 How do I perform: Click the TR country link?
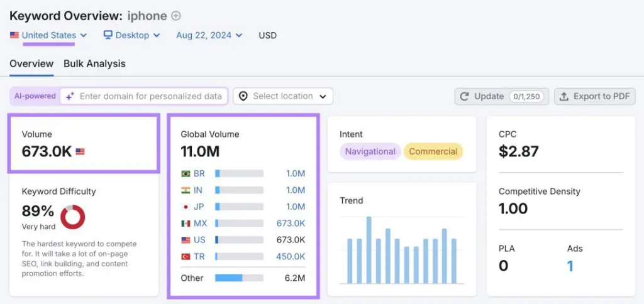(199, 257)
